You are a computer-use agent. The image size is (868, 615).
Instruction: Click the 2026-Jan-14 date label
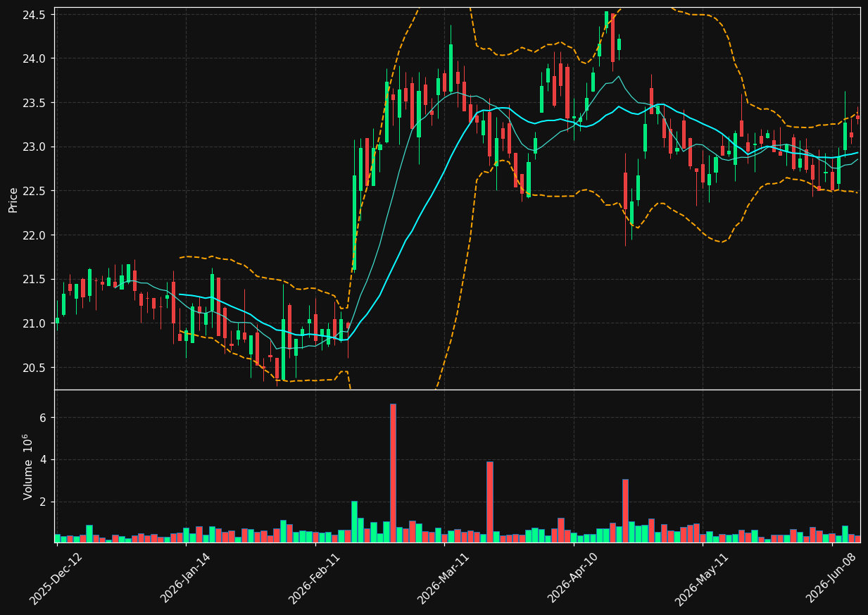click(186, 579)
